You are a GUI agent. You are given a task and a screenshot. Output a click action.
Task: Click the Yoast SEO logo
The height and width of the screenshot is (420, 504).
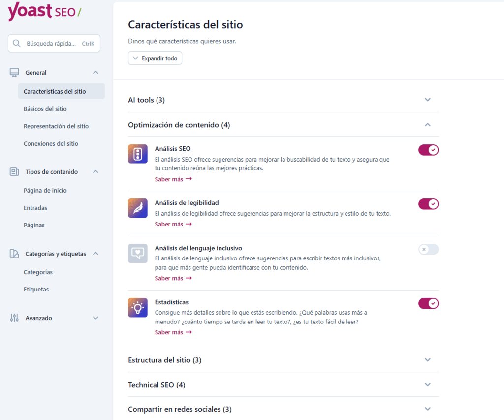tap(44, 12)
